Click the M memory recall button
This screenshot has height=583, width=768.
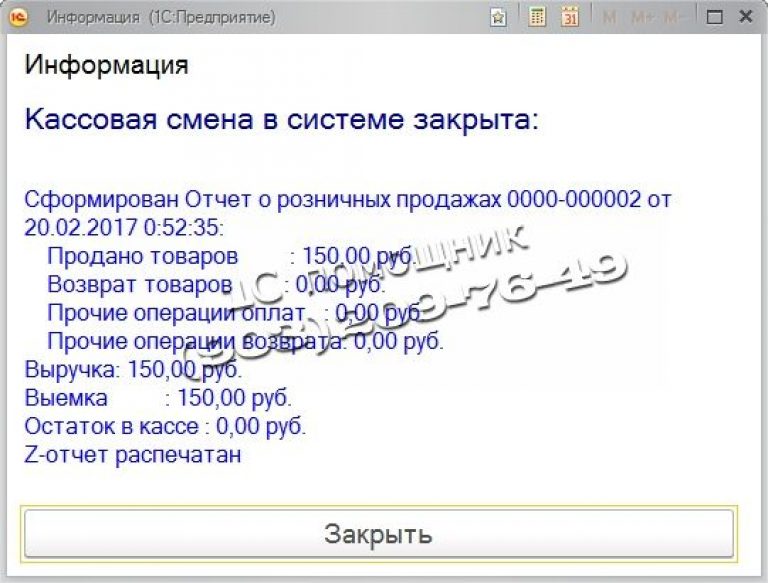610,17
